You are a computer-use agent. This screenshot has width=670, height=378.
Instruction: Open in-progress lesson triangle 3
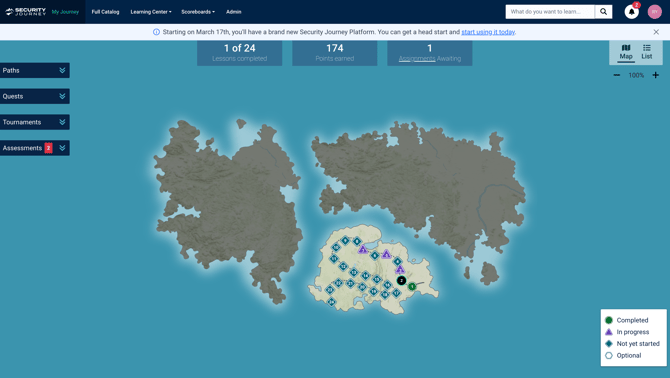point(400,270)
